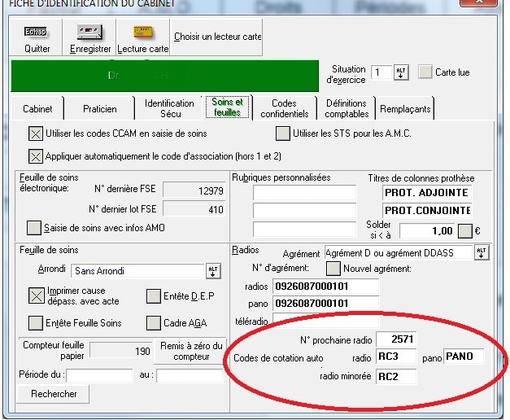This screenshot has height=420, width=510.
Task: Enable Saisie de soins avec infos AMO
Action: click(34, 227)
